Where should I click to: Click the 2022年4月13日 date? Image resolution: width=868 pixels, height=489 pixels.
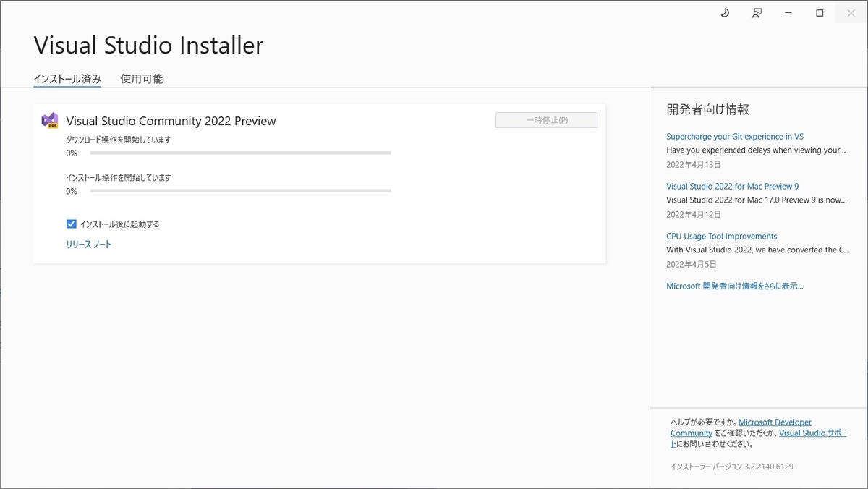click(694, 164)
